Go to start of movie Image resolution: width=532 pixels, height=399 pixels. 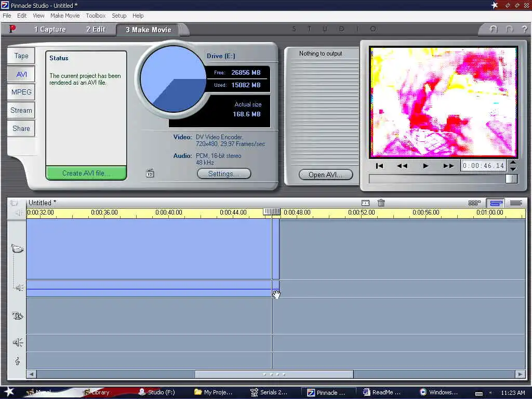[379, 166]
